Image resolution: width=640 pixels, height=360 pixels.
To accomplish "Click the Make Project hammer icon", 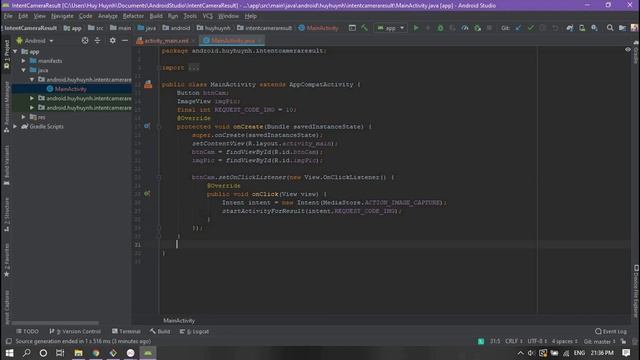I will tap(364, 28).
